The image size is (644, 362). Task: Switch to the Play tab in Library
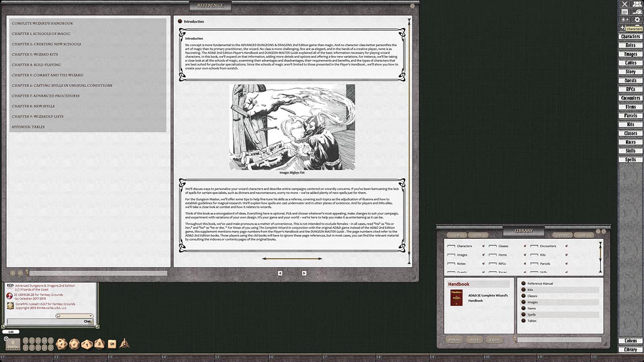pos(478,235)
